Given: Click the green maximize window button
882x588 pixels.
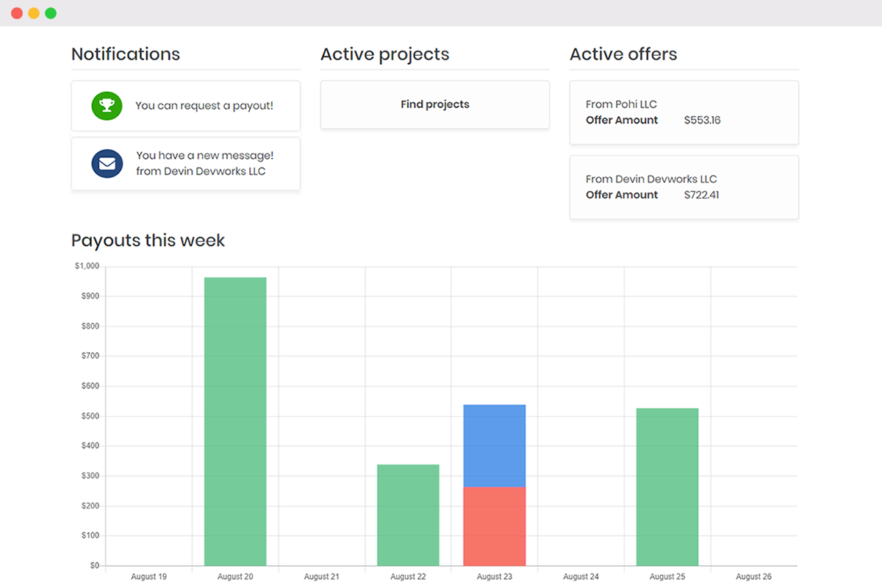Looking at the screenshot, I should pos(51,13).
